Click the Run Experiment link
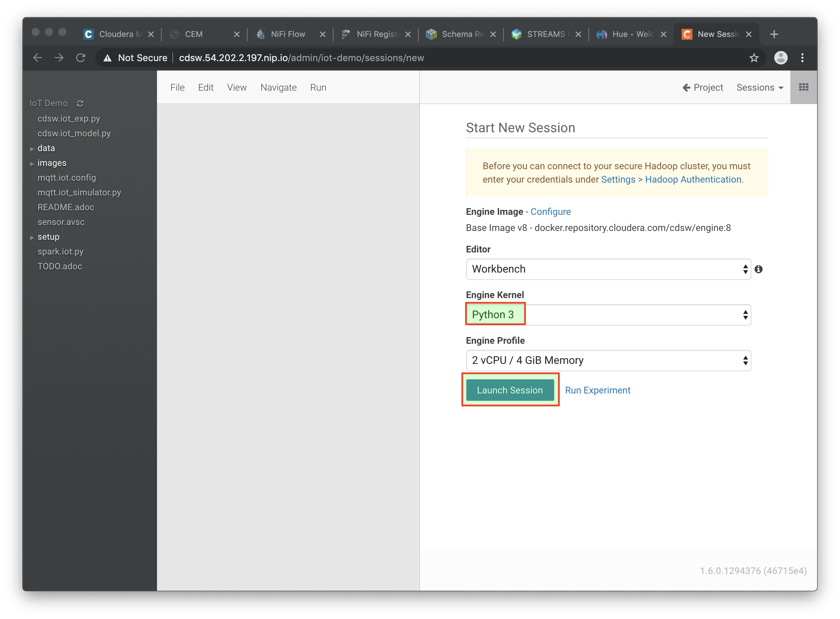The image size is (840, 619). [597, 390]
